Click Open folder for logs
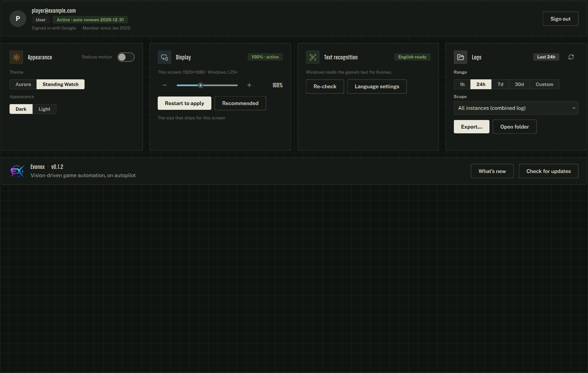This screenshot has width=588, height=373. click(515, 127)
